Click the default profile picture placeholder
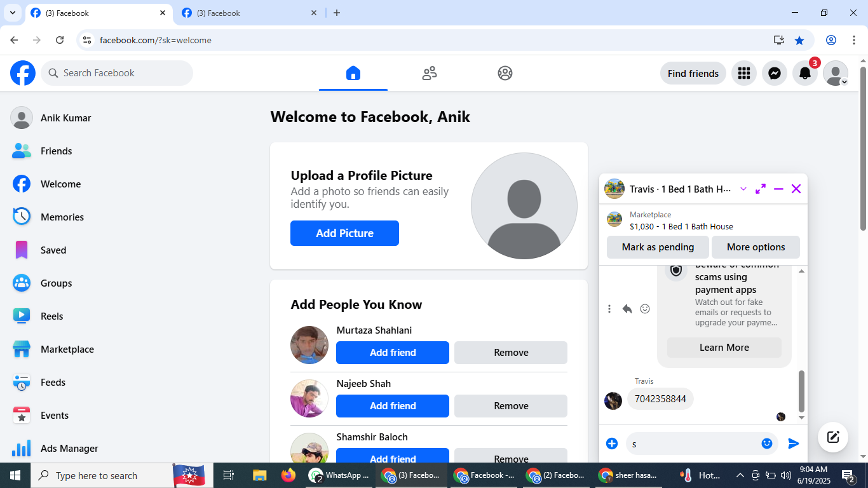 524,206
